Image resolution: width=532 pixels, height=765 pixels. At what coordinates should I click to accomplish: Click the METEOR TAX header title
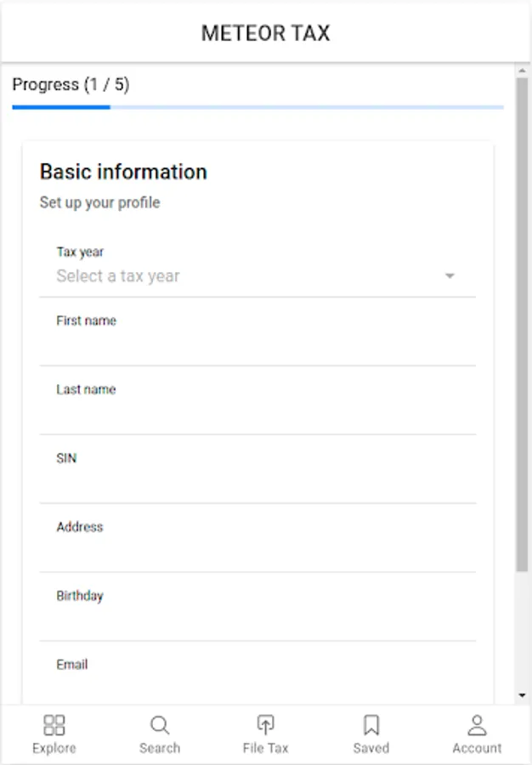[x=265, y=33]
